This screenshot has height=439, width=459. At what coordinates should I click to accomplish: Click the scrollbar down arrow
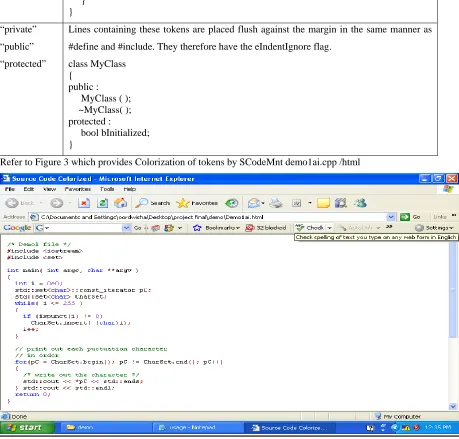tap(453, 406)
